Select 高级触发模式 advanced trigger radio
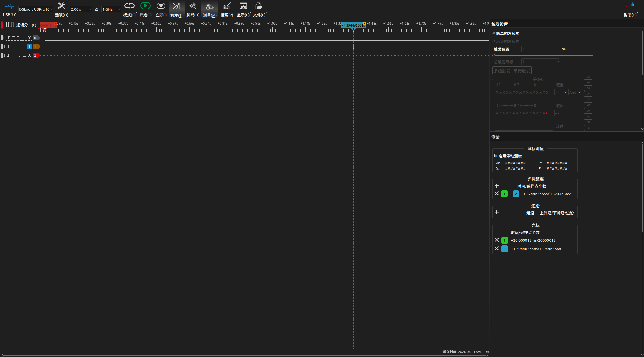Image resolution: width=644 pixels, height=357 pixels. 494,41
